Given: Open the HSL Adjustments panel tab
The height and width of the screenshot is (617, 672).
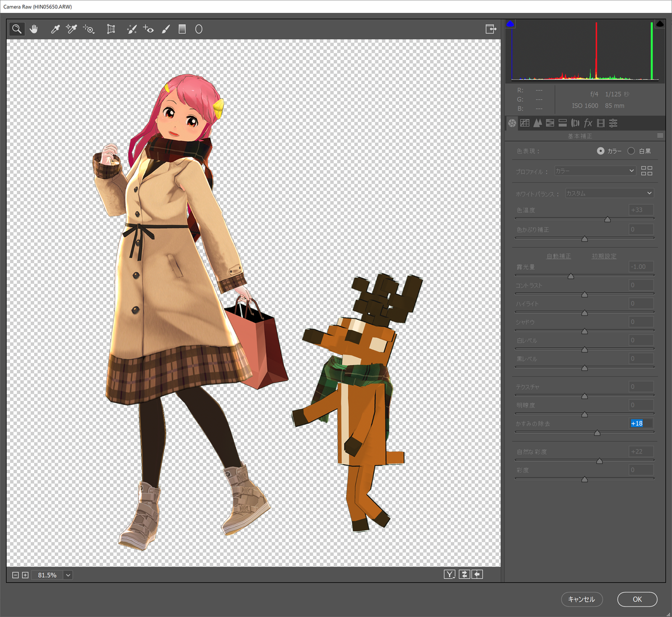Looking at the screenshot, I should [x=550, y=123].
